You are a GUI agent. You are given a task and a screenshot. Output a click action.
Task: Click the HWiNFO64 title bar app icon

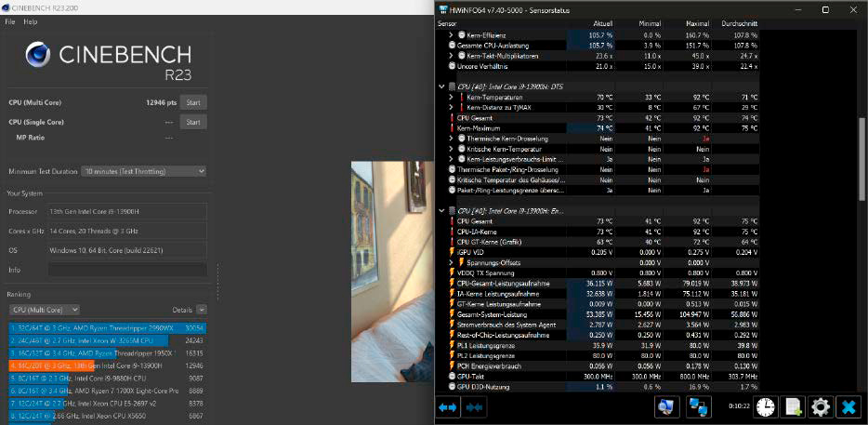coord(443,10)
